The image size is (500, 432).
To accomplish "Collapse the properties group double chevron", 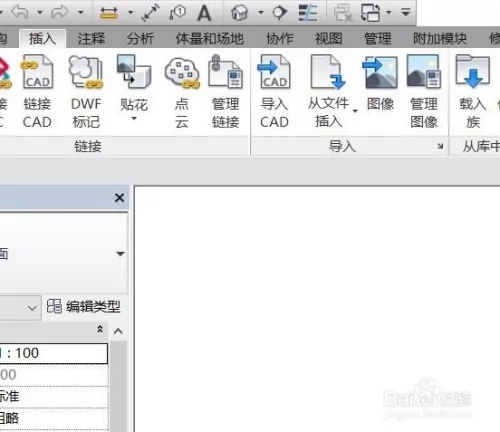I will pyautogui.click(x=100, y=329).
